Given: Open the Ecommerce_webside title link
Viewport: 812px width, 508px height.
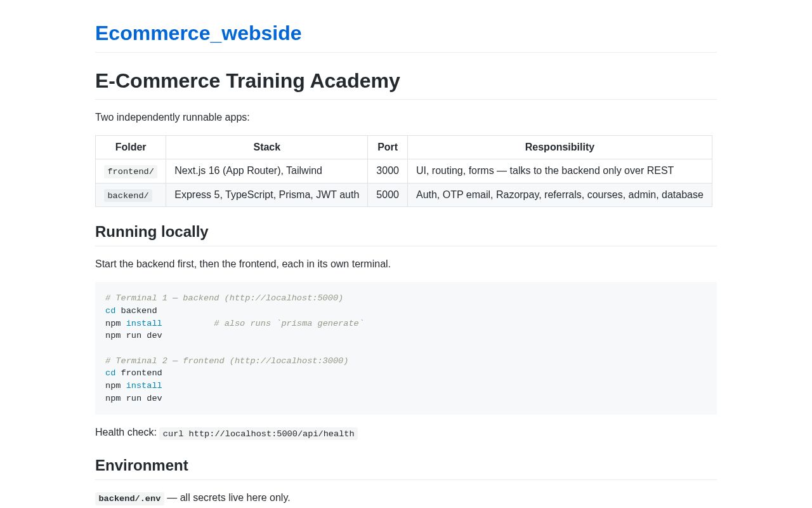Looking at the screenshot, I should pyautogui.click(x=198, y=33).
